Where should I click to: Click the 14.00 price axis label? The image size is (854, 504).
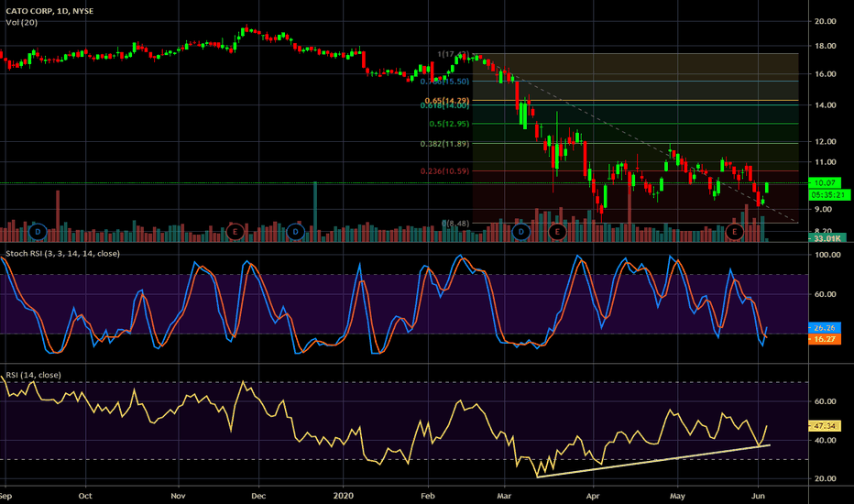tap(825, 105)
